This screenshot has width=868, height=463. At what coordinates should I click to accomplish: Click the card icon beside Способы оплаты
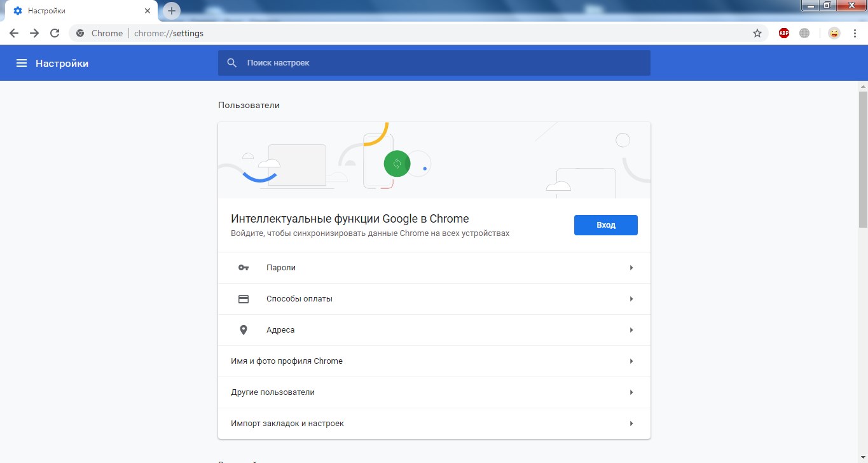[244, 299]
